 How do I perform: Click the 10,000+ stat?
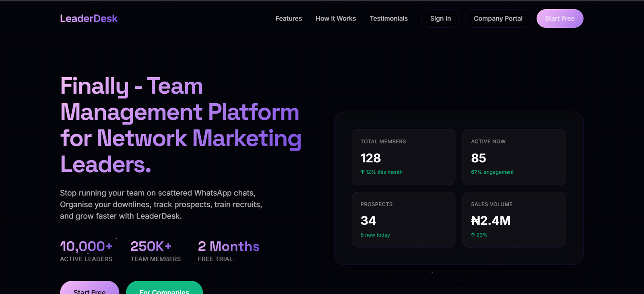point(86,246)
